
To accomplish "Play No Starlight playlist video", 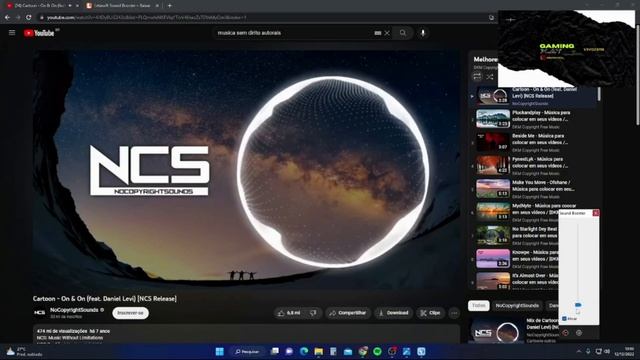I will pos(514,236).
